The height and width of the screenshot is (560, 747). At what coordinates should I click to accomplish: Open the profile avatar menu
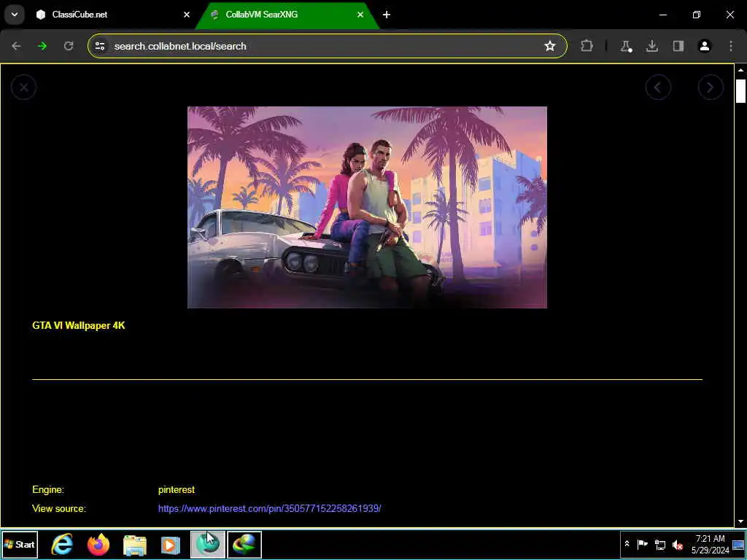tap(705, 46)
